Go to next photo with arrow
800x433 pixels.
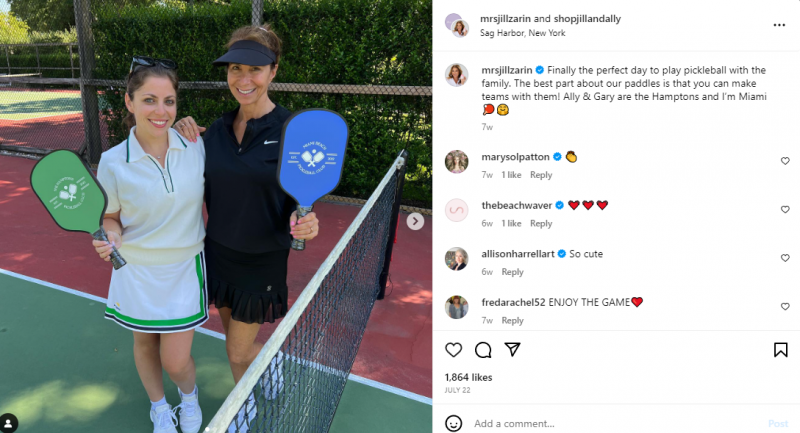[415, 221]
